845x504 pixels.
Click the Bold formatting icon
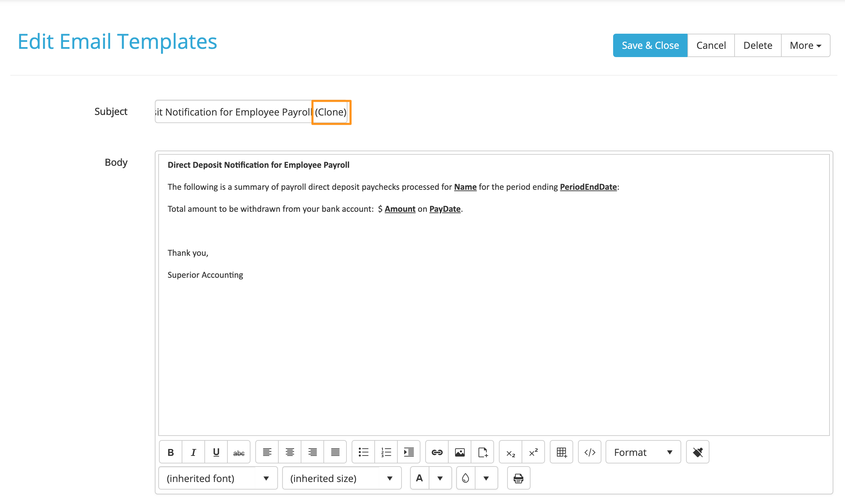coord(170,452)
